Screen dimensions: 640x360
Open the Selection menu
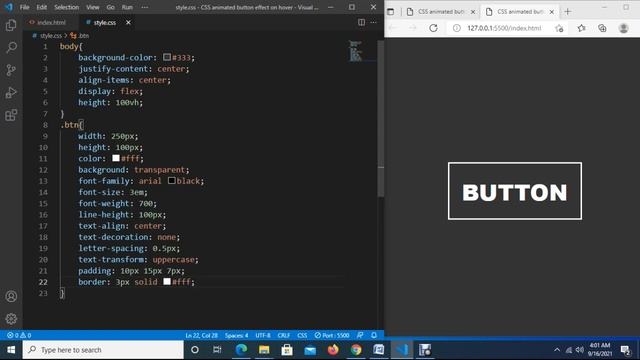click(67, 7)
